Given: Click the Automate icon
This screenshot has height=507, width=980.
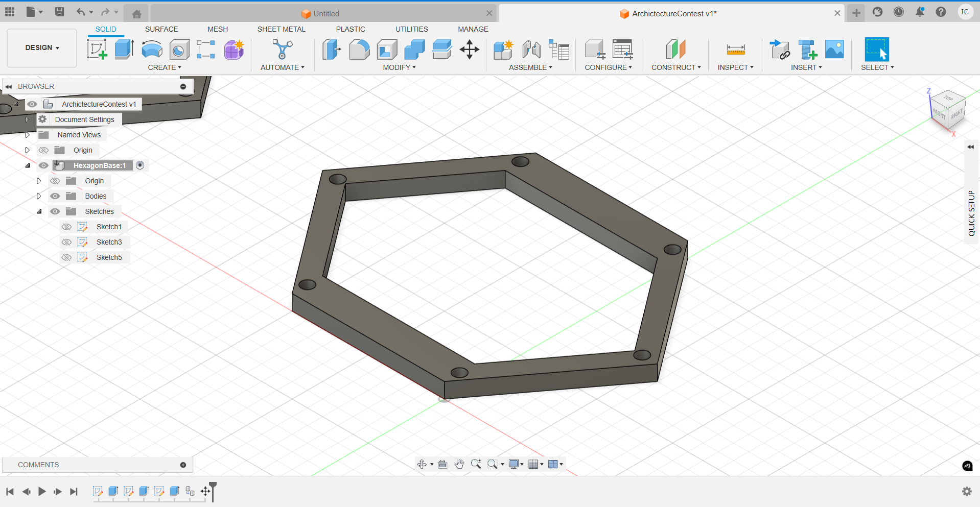Looking at the screenshot, I should [283, 50].
